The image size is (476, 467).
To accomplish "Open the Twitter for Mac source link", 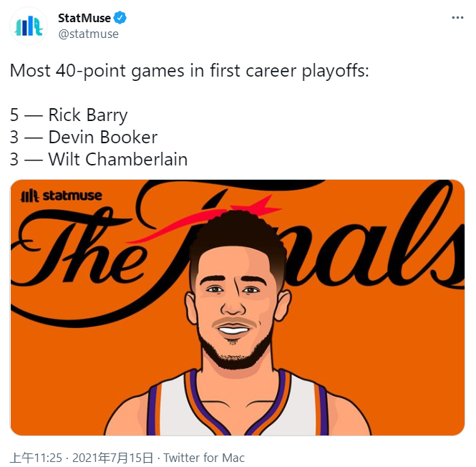I will [205, 458].
